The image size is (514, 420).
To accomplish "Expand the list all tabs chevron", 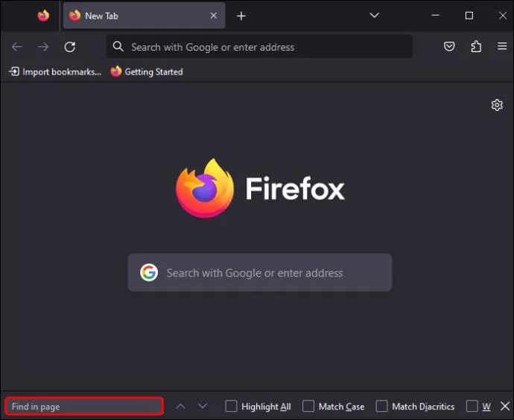I will pyautogui.click(x=375, y=16).
